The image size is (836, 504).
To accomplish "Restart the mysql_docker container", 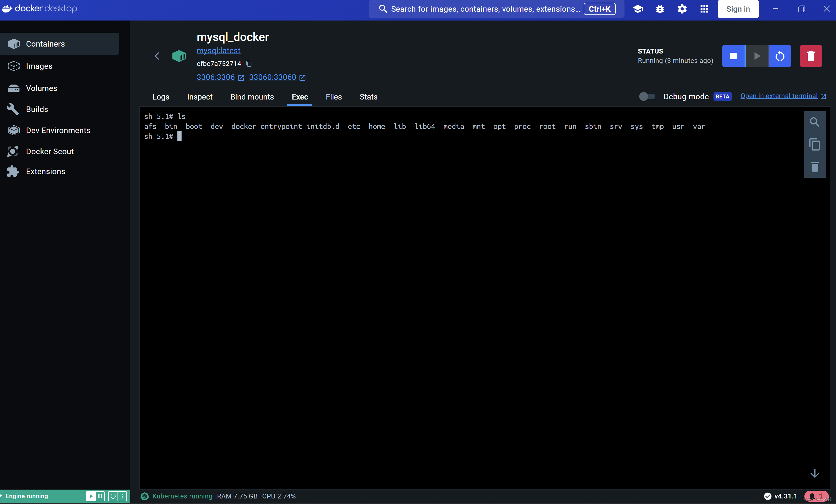I will tap(780, 56).
